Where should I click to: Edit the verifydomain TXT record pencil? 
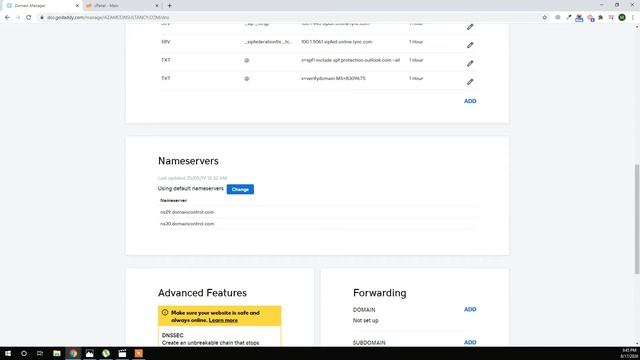click(470, 82)
